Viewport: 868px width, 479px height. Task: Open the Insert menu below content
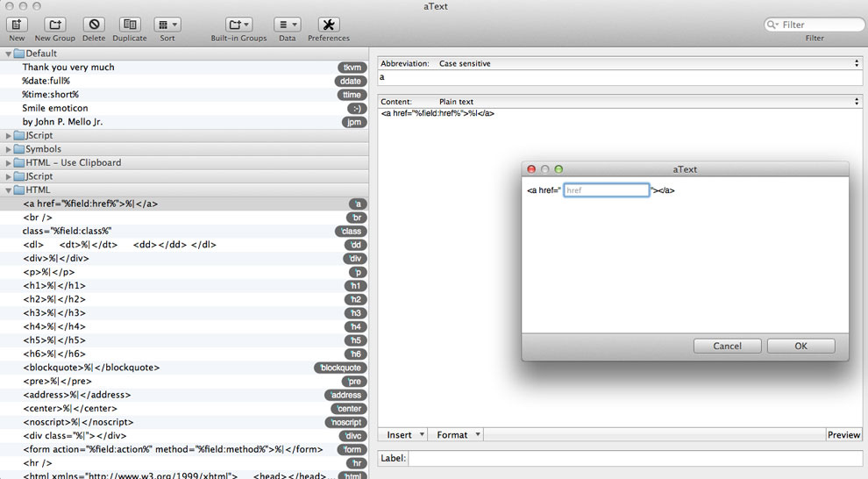point(403,435)
